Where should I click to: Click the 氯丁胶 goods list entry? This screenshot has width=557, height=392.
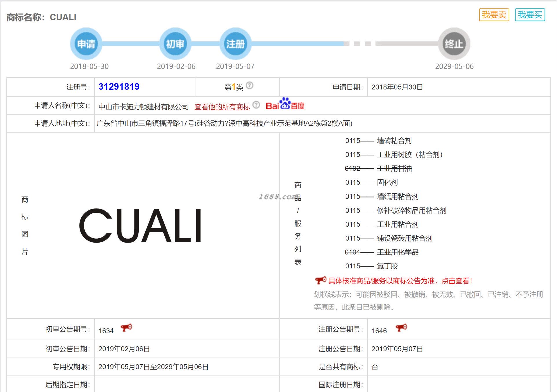point(387,266)
